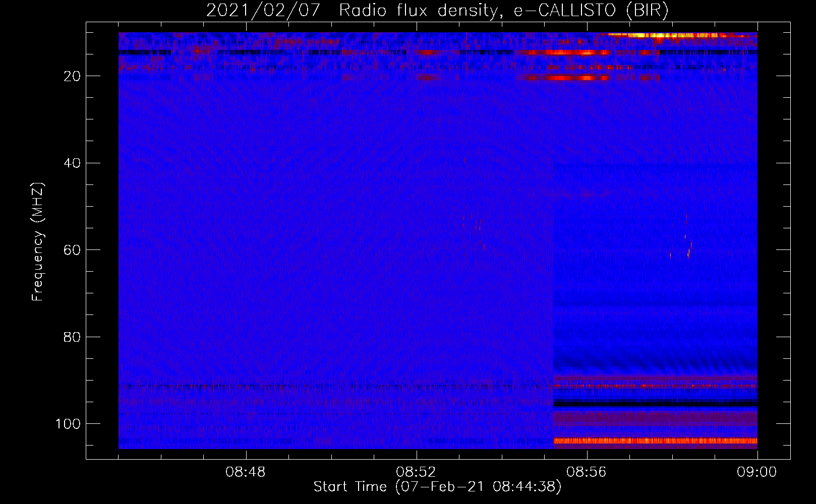Click the "Start Time (07-Feb-21 08:44:38)" label
816x504 pixels.
(437, 487)
